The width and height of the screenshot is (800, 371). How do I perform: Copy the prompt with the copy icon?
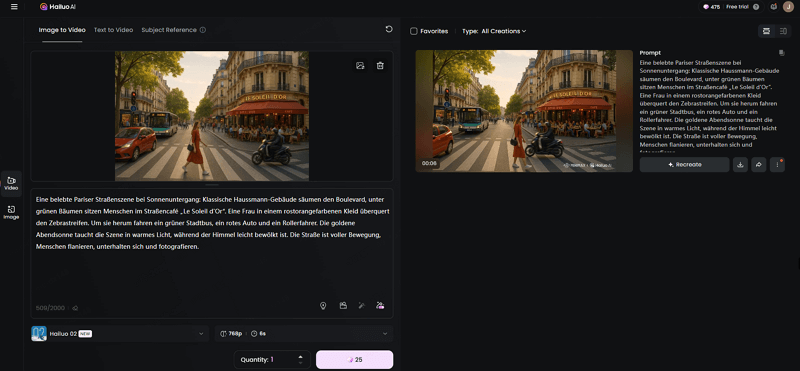coord(781,53)
